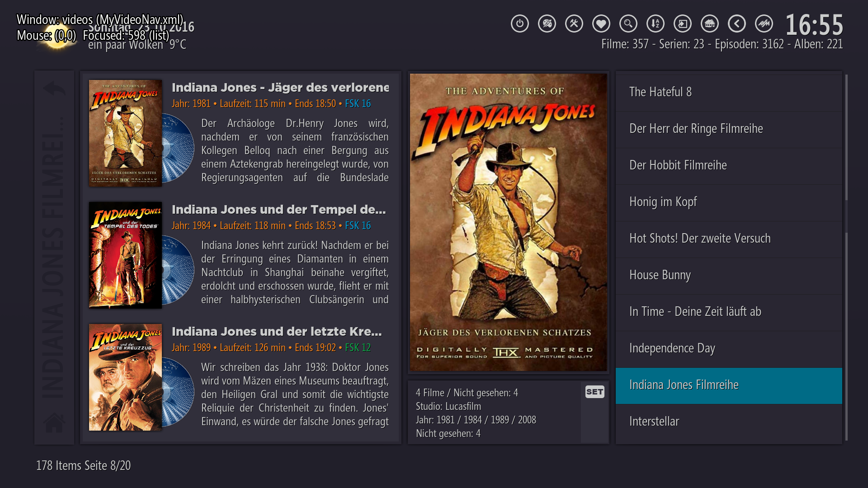Click the AVM logo icon
The image size is (868, 488).
tap(764, 23)
